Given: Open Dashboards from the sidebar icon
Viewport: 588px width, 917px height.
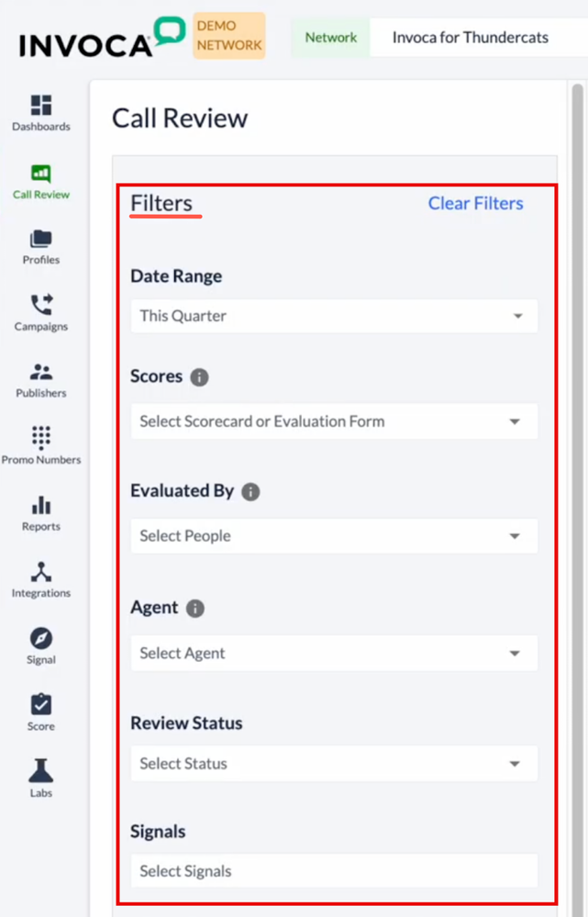Looking at the screenshot, I should click(x=41, y=105).
